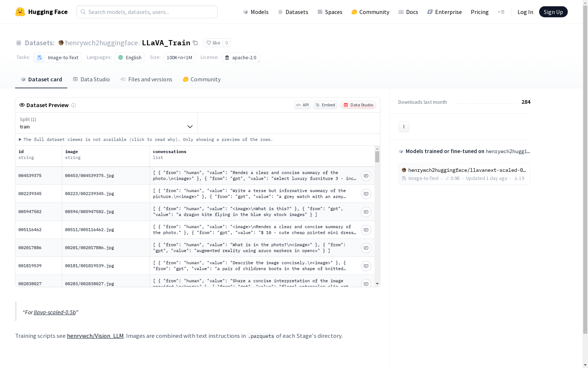Select the cell 00201/002017886.jpg
Screen dimensions: 588x368
point(106,248)
